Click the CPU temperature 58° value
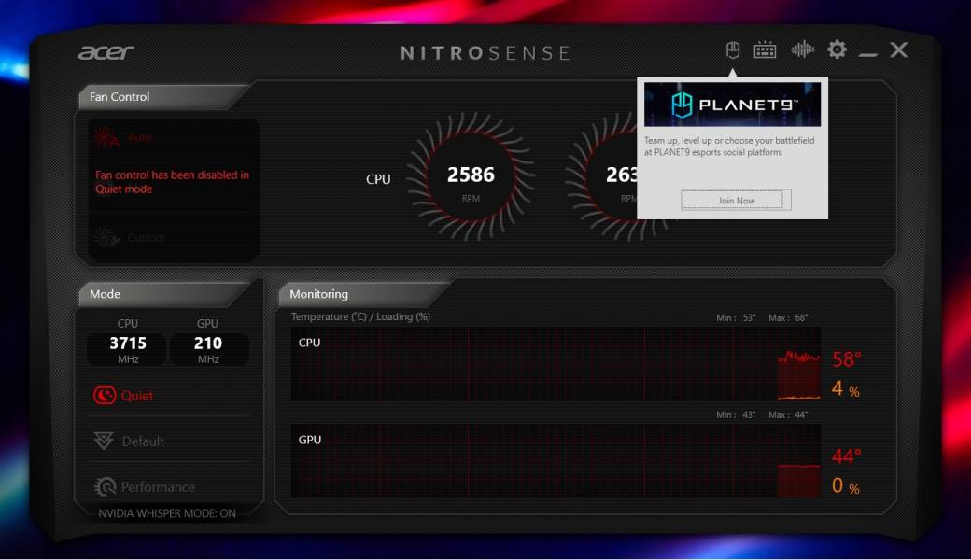Image resolution: width=971 pixels, height=560 pixels. [x=847, y=359]
